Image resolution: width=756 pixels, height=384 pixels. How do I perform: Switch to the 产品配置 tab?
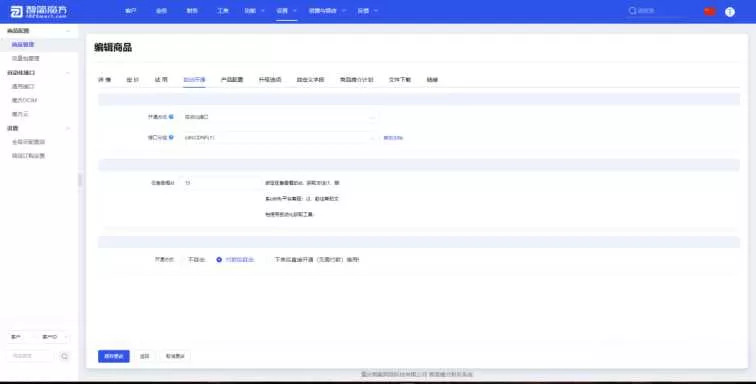click(232, 80)
